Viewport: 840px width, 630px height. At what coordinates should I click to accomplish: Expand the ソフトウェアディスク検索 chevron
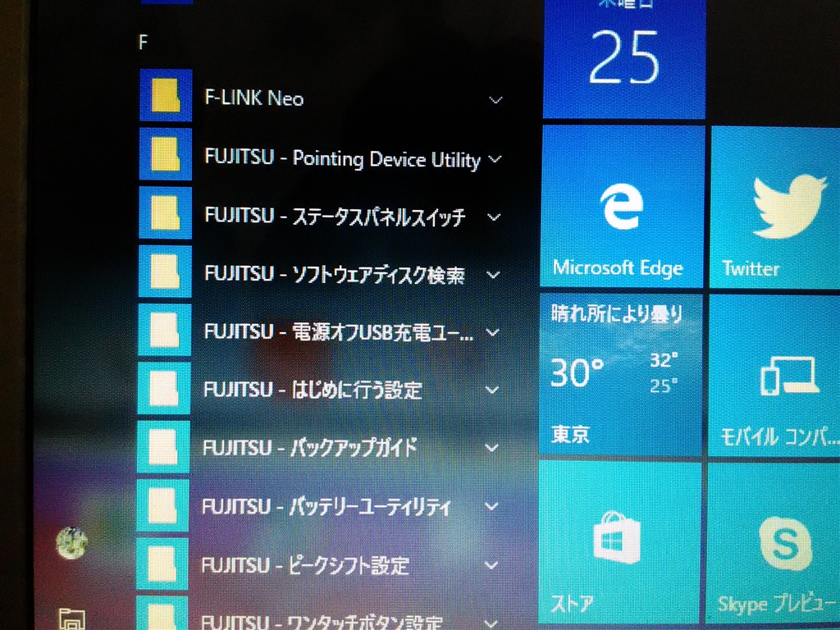coord(493,275)
